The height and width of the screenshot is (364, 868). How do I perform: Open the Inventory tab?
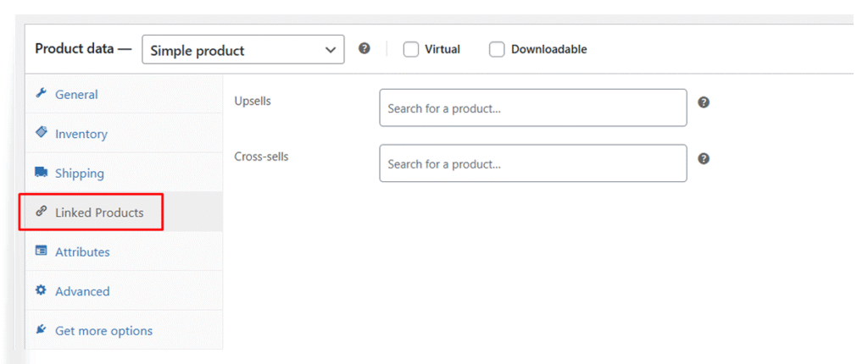click(x=81, y=134)
